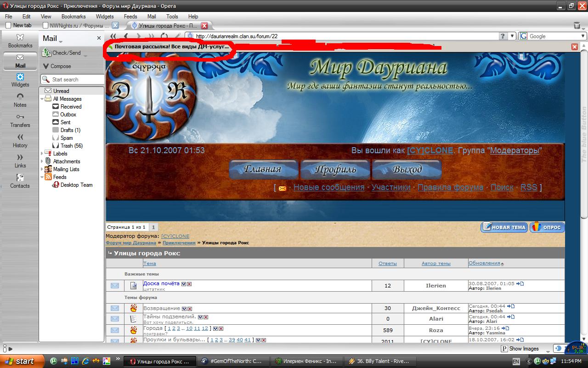Screen dimensions: 588x368
Task: Go to last post in Доска почёта row
Action: coord(520,283)
